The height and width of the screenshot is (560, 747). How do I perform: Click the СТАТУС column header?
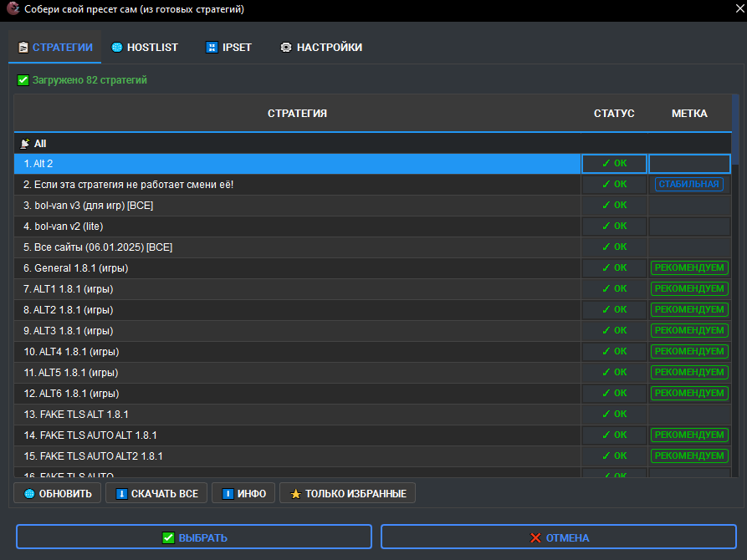614,114
